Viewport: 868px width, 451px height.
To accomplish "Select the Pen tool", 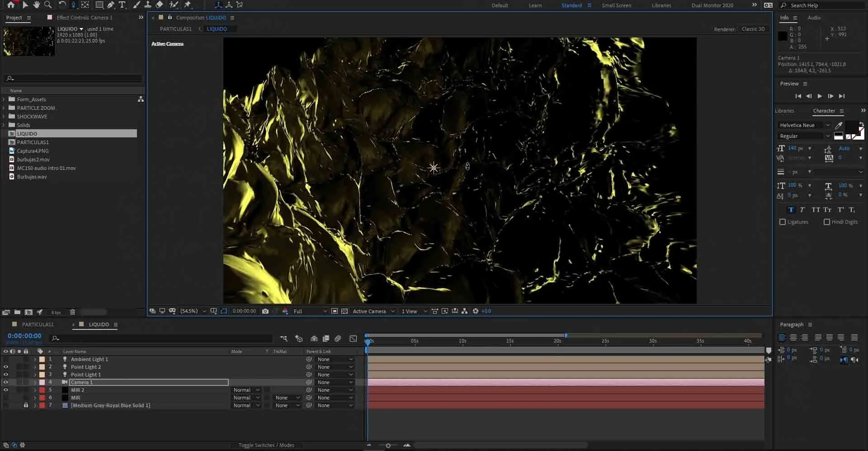I will tap(110, 5).
